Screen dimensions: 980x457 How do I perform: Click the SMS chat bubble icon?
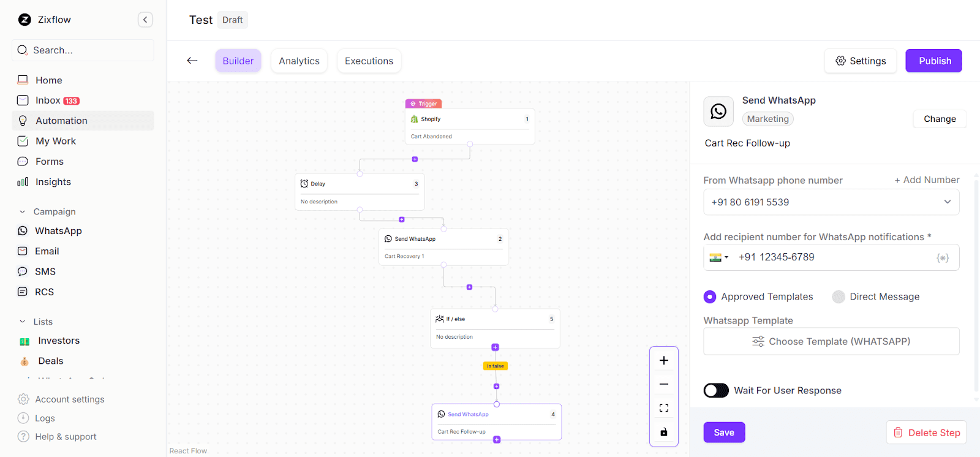tap(23, 271)
